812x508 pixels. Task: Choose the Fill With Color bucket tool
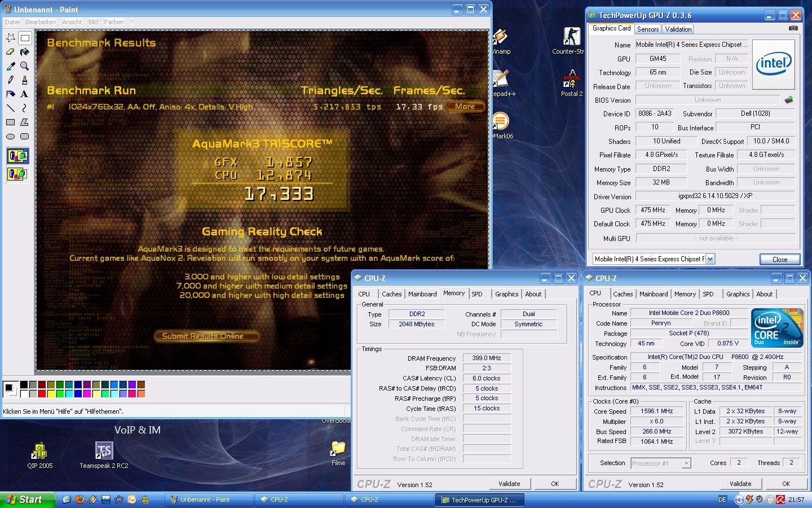25,52
